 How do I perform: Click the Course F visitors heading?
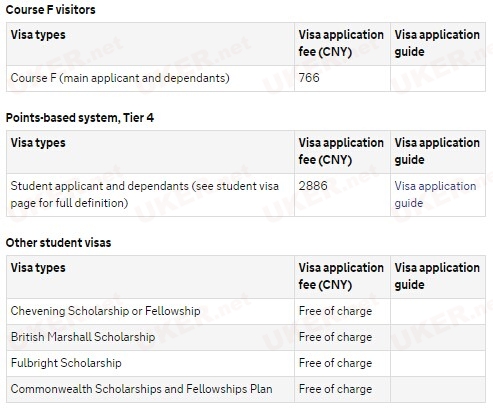pyautogui.click(x=50, y=10)
